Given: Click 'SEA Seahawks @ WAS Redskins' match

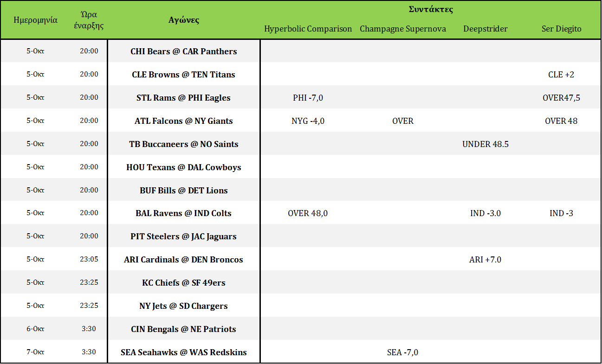Looking at the screenshot, I should click(x=184, y=352).
